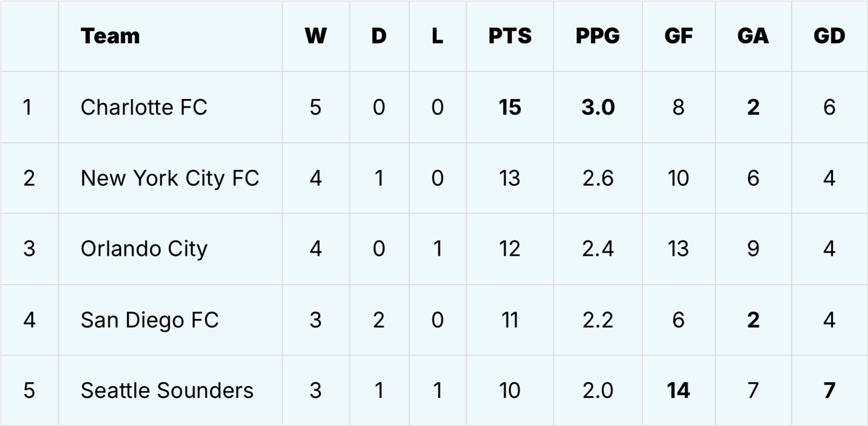Screen dimensions: 868x426
Task: Select Seattle Sounders' bold 7 goal difference
Action: point(829,391)
